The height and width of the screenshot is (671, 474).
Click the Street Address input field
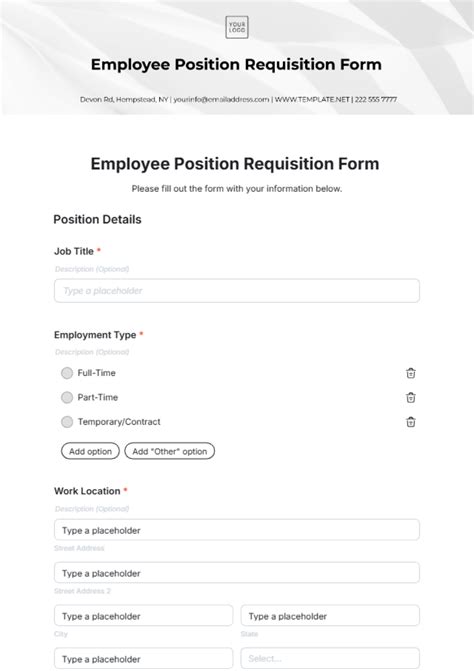237,530
